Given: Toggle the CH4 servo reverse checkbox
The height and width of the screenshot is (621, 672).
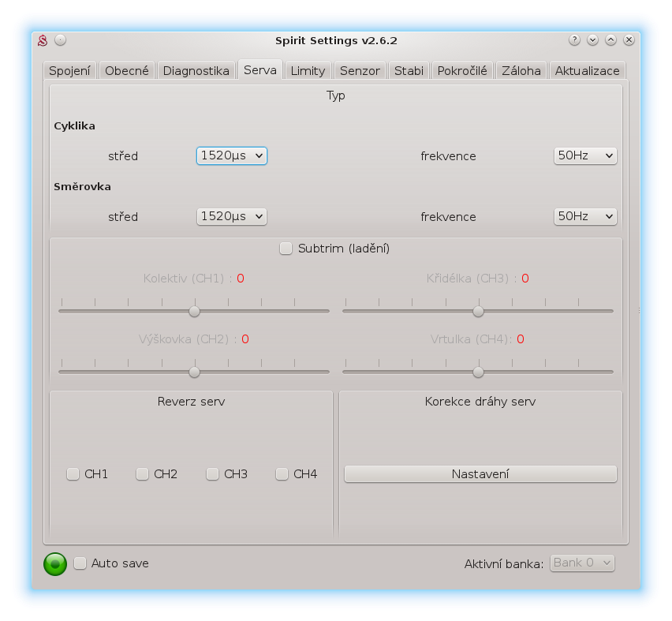Looking at the screenshot, I should pos(282,474).
